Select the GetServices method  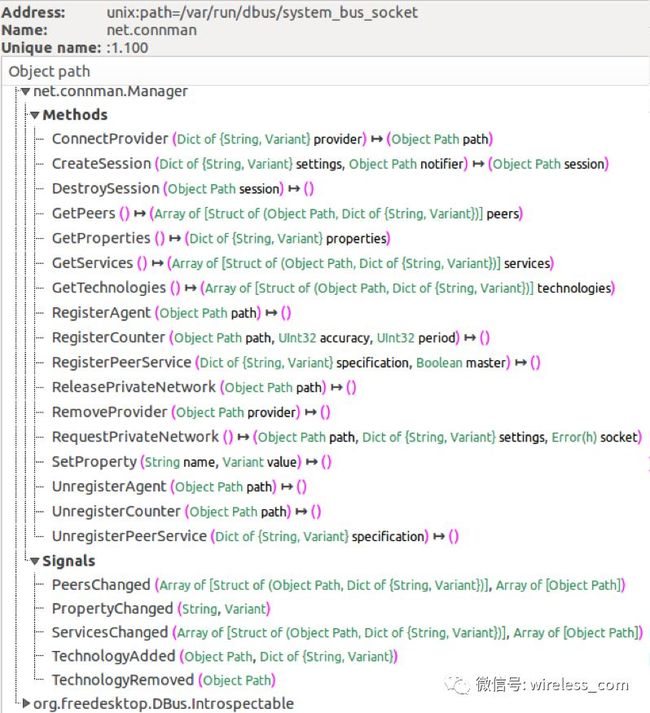[x=302, y=263]
